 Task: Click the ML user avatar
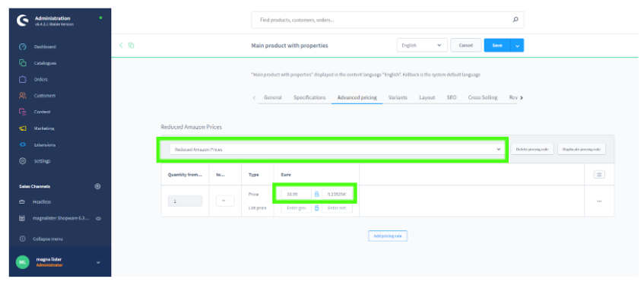23,262
